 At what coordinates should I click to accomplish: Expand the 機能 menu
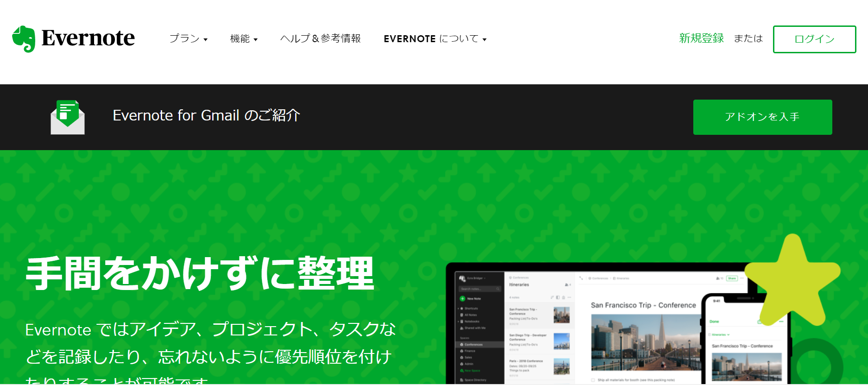coord(244,39)
